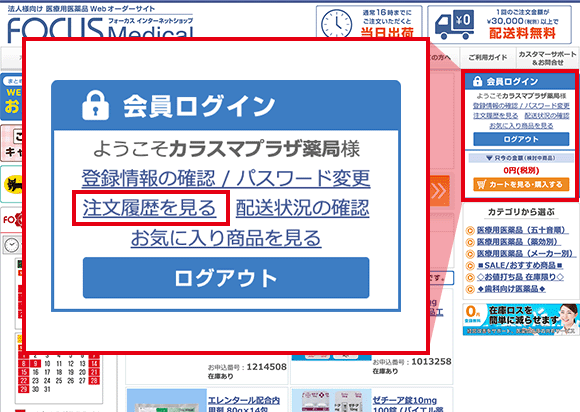Image resolution: width=580 pixels, height=412 pixels.
Task: Click 登録情報の確認 / パスワード変更 large link
Action: tap(226, 178)
